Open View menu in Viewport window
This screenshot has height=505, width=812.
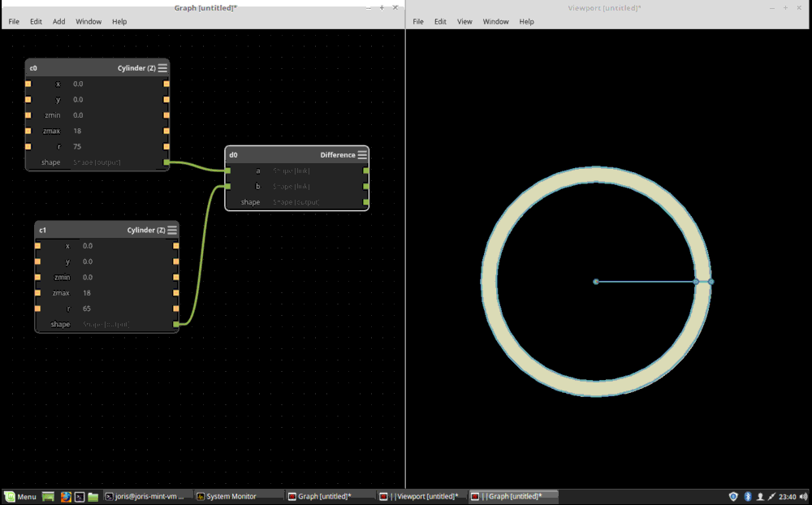point(464,21)
